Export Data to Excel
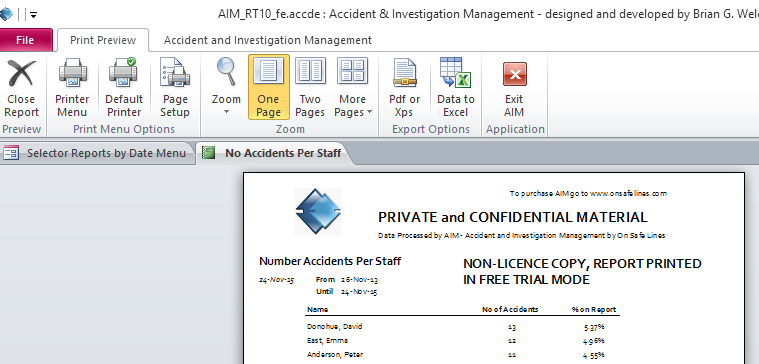The height and width of the screenshot is (364, 759). (x=455, y=87)
